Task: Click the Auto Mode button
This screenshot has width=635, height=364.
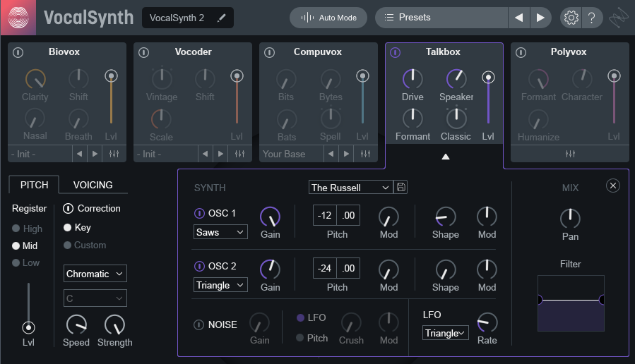Action: pyautogui.click(x=328, y=18)
